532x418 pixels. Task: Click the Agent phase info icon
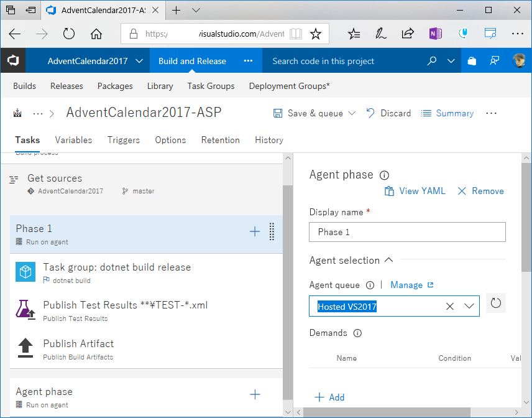coord(384,175)
